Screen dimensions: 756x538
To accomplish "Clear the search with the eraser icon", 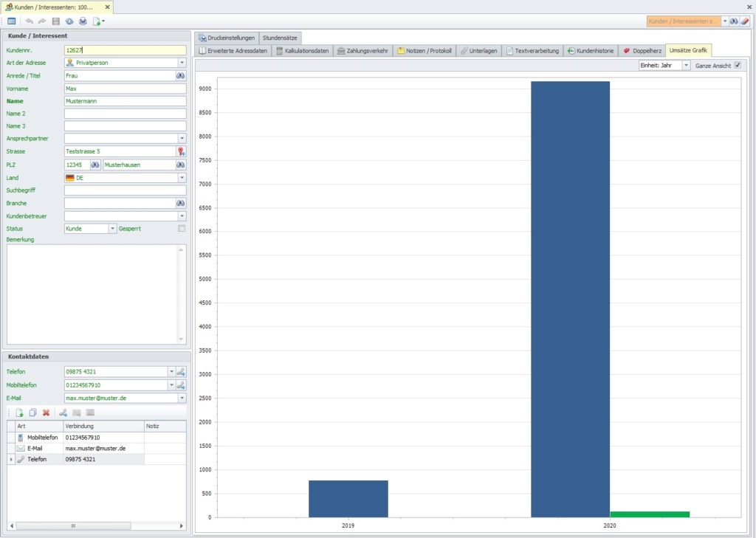I will pyautogui.click(x=745, y=21).
